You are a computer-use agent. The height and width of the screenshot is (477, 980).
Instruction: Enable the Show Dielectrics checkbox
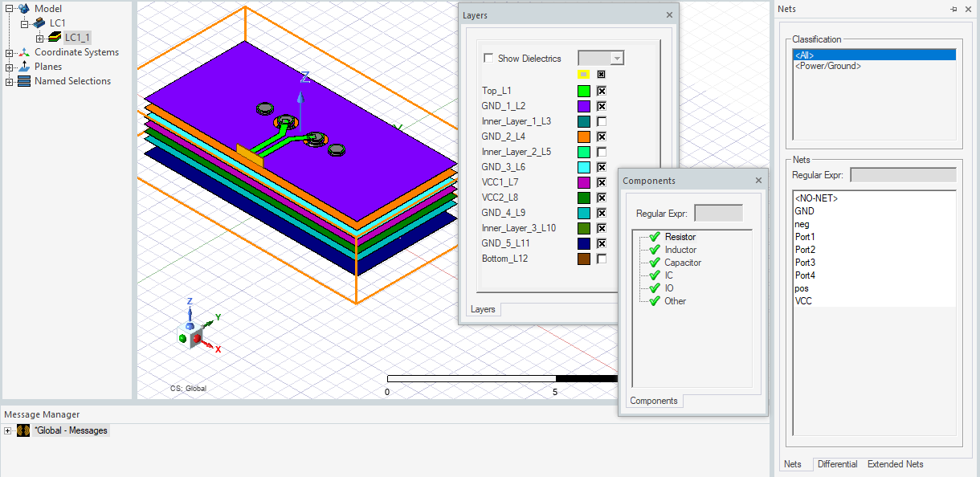[488, 58]
